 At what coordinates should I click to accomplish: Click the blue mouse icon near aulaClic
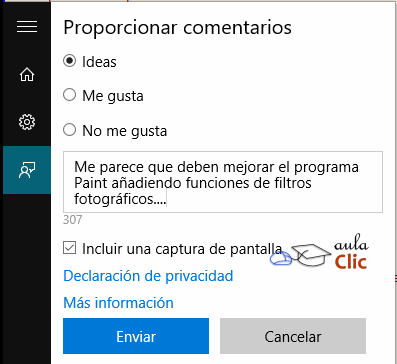tap(281, 258)
